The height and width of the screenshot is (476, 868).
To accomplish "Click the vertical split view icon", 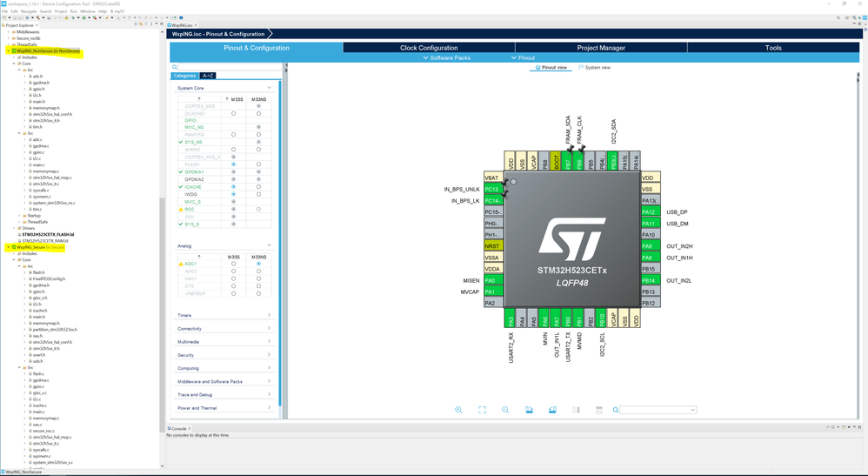I will (576, 410).
